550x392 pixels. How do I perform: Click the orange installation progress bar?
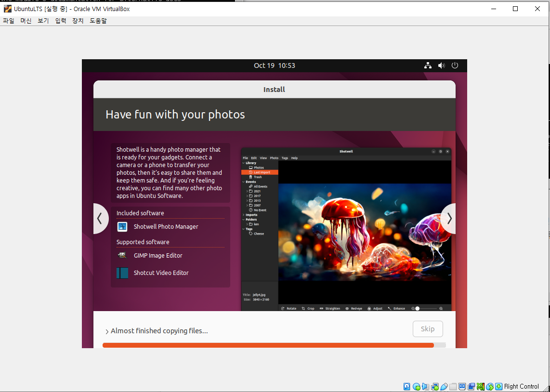[x=268, y=345]
